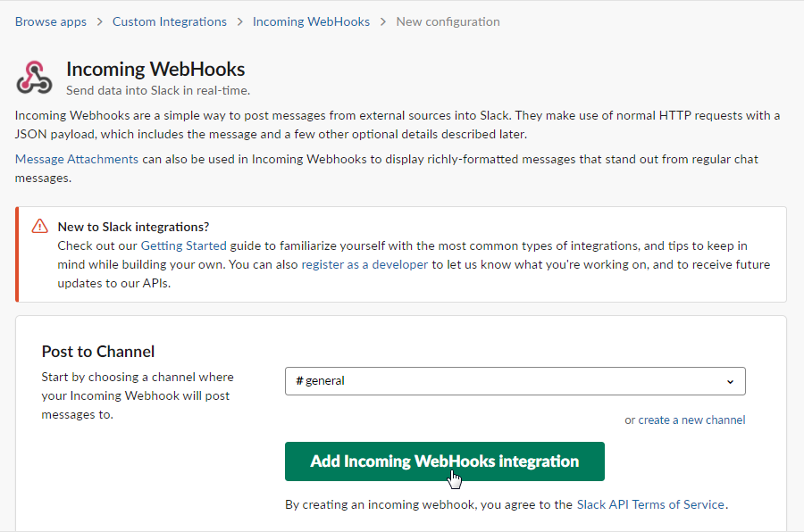804x532 pixels.
Task: Click the Incoming WebHooks pink app icon
Action: (x=34, y=77)
